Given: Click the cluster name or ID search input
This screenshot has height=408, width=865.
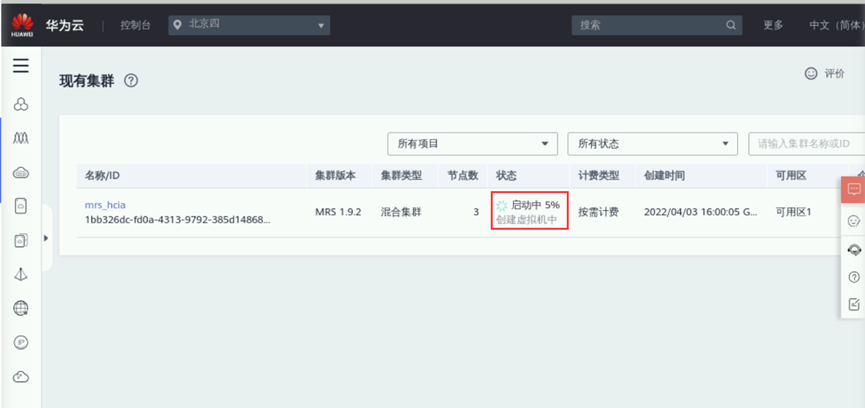Looking at the screenshot, I should click(807, 144).
